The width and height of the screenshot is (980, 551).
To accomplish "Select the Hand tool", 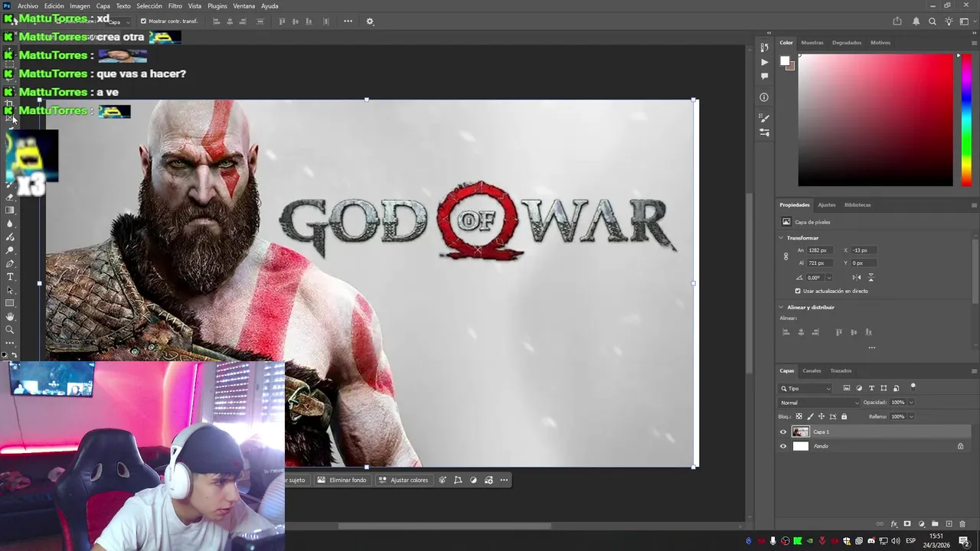I will tap(10, 317).
